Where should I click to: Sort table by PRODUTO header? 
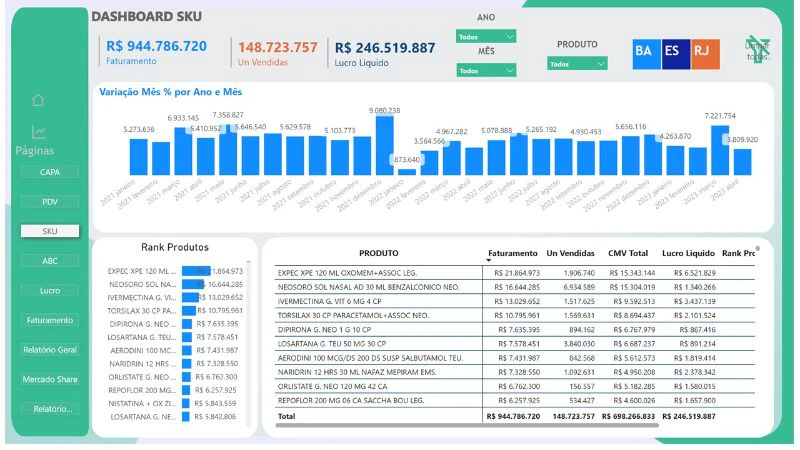(379, 253)
